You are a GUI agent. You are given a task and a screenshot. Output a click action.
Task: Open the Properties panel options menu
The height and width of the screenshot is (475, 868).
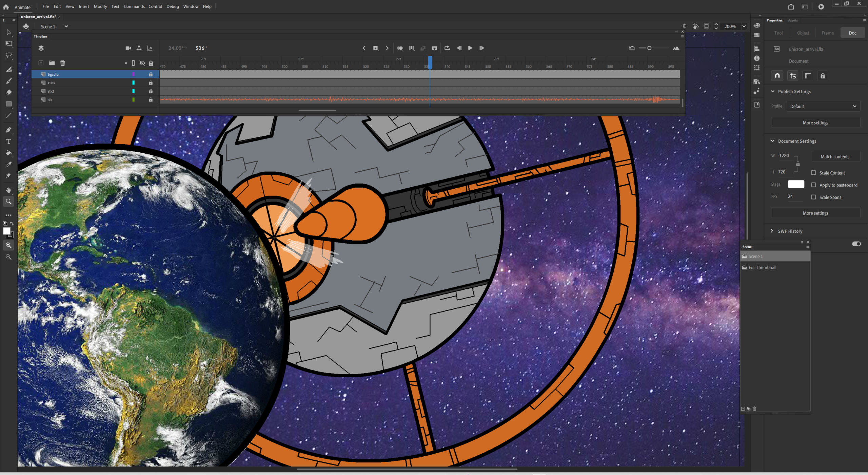click(864, 20)
